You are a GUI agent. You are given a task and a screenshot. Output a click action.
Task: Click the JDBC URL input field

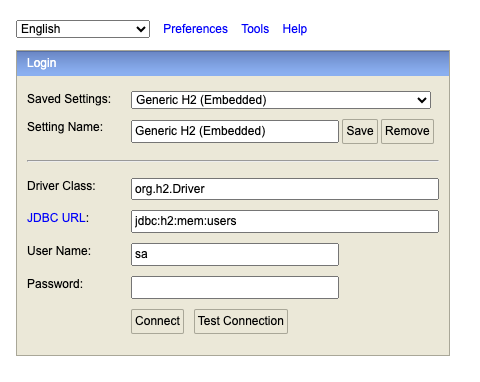tap(285, 221)
